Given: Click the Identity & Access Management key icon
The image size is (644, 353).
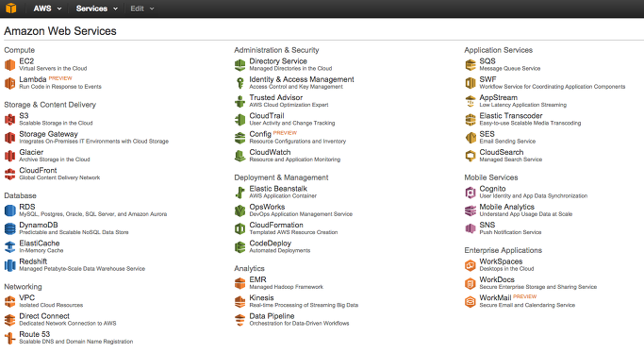Looking at the screenshot, I should 239,83.
